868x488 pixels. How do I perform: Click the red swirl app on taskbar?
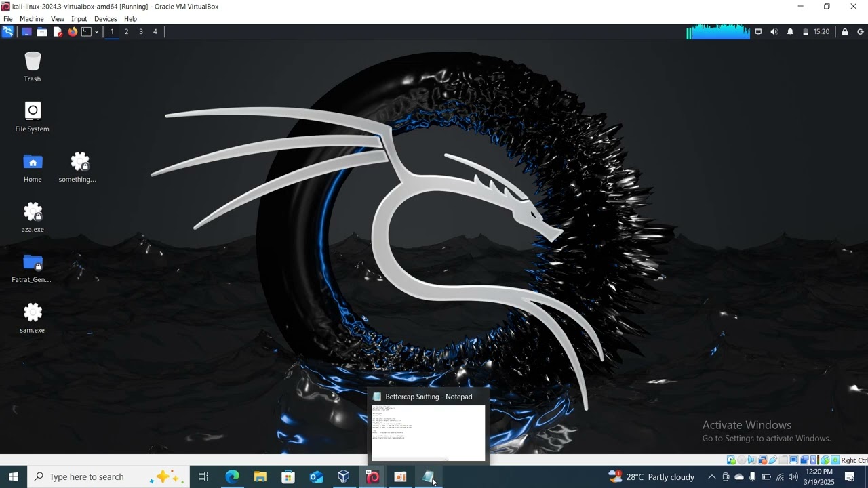click(x=372, y=476)
